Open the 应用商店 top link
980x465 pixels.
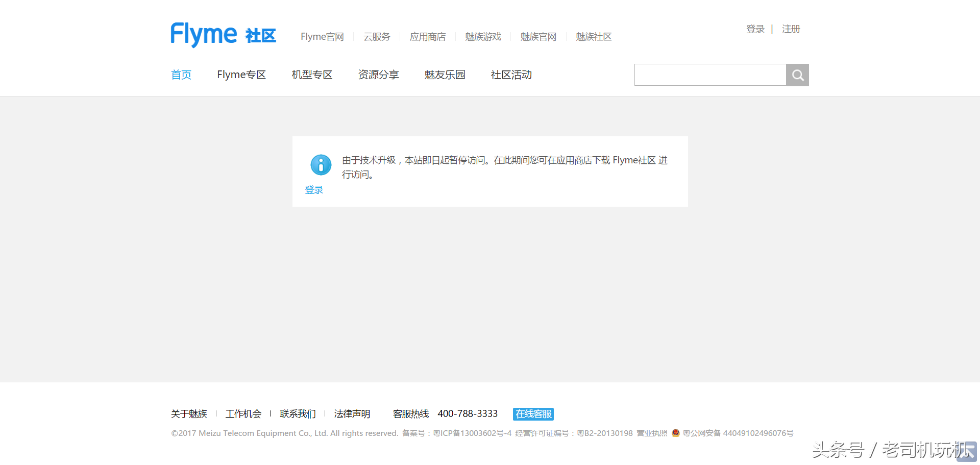(x=428, y=37)
